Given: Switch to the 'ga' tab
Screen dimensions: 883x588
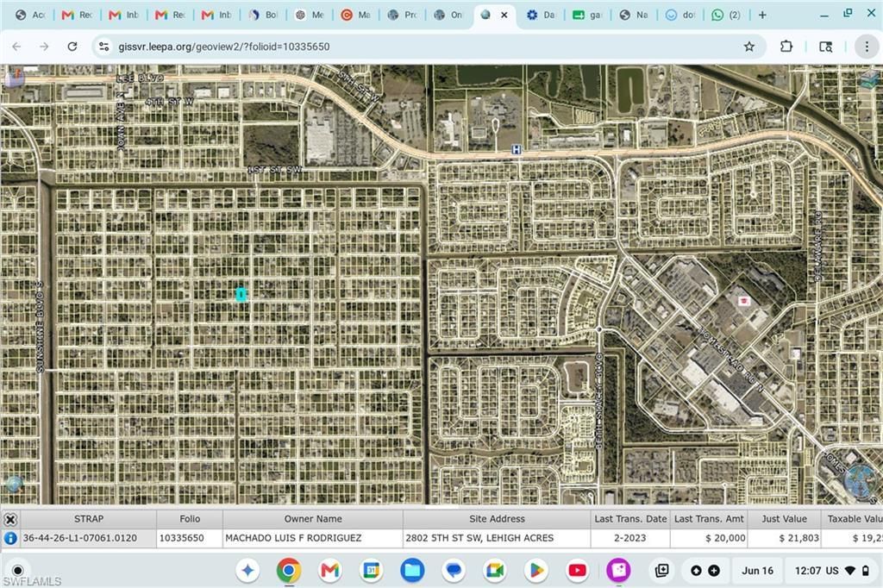Looking at the screenshot, I should click(587, 16).
